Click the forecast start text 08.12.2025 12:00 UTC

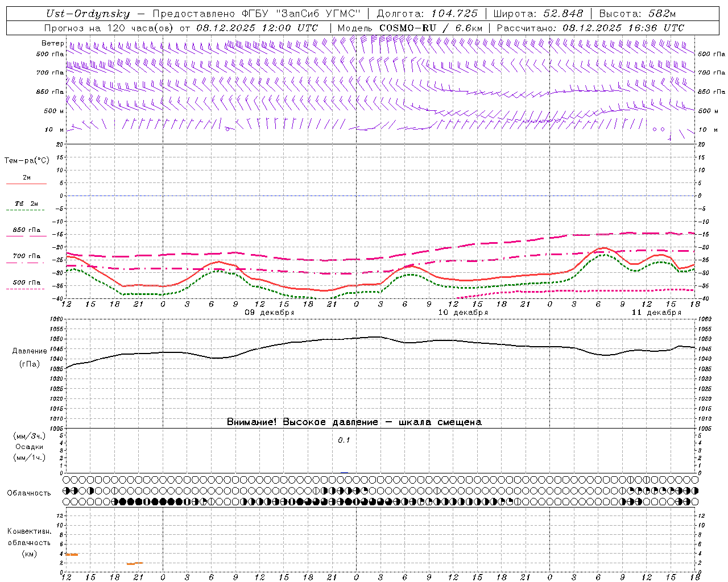pyautogui.click(x=257, y=28)
